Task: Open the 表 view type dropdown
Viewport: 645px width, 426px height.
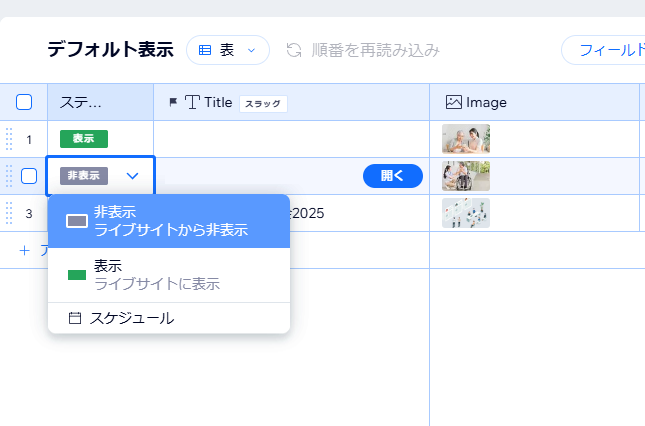Action: (228, 50)
